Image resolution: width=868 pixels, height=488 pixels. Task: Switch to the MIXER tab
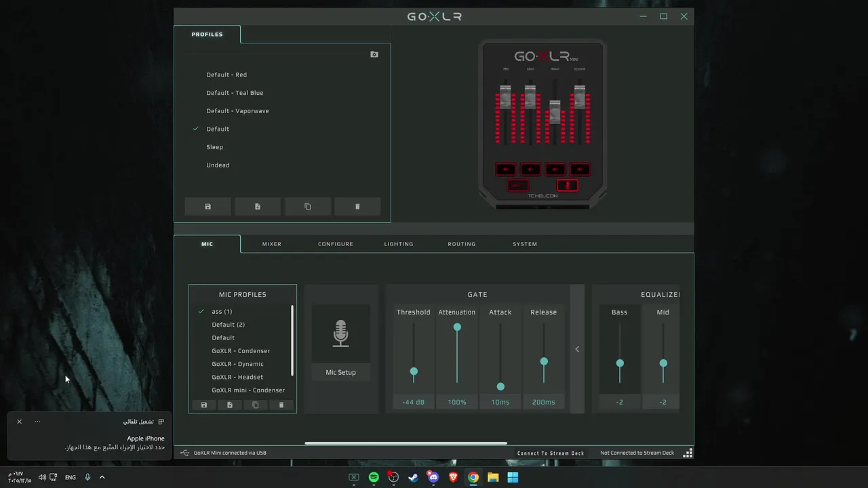click(272, 244)
